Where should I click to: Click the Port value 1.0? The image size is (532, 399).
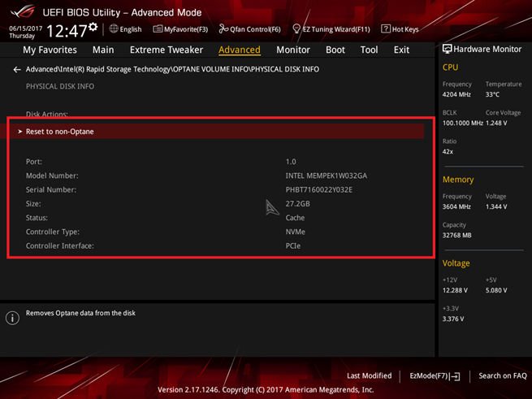[291, 162]
